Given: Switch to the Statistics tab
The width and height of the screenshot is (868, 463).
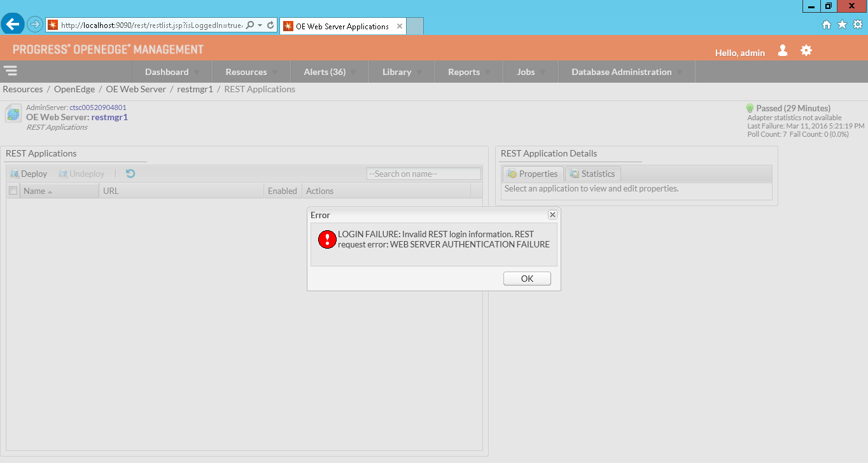Looking at the screenshot, I should 592,174.
